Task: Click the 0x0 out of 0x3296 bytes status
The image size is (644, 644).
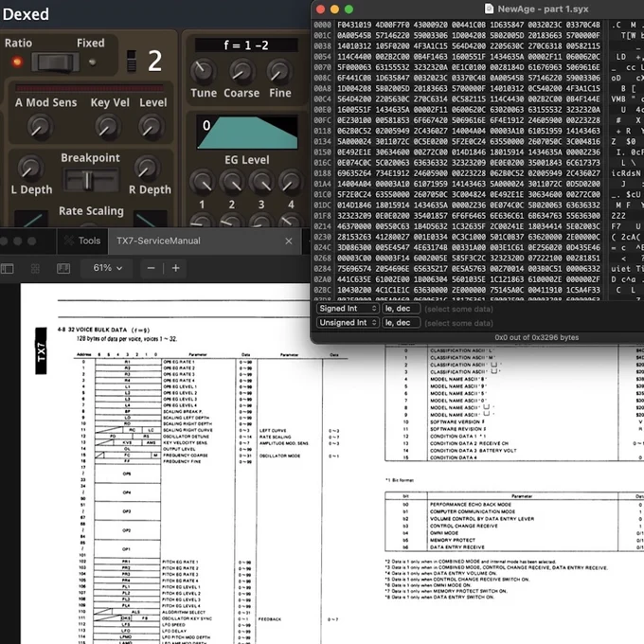Action: click(x=536, y=337)
